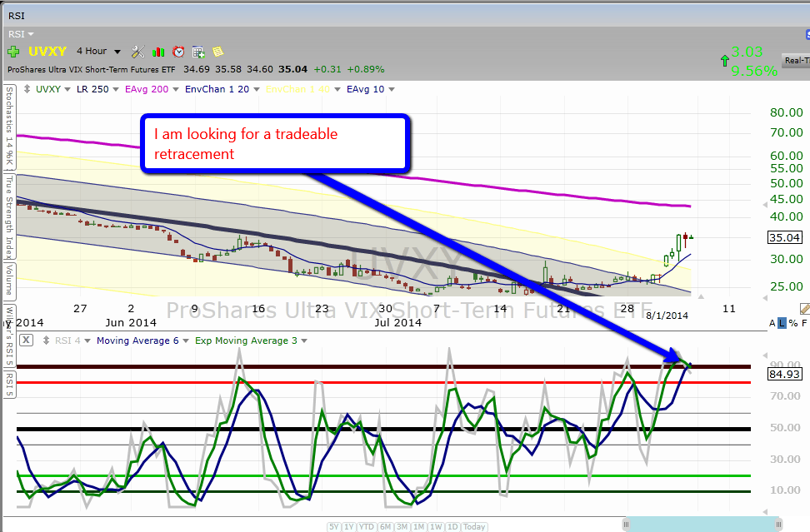Close RSI pane with X icon
Viewport: 810px width, 532px height.
tap(27, 341)
